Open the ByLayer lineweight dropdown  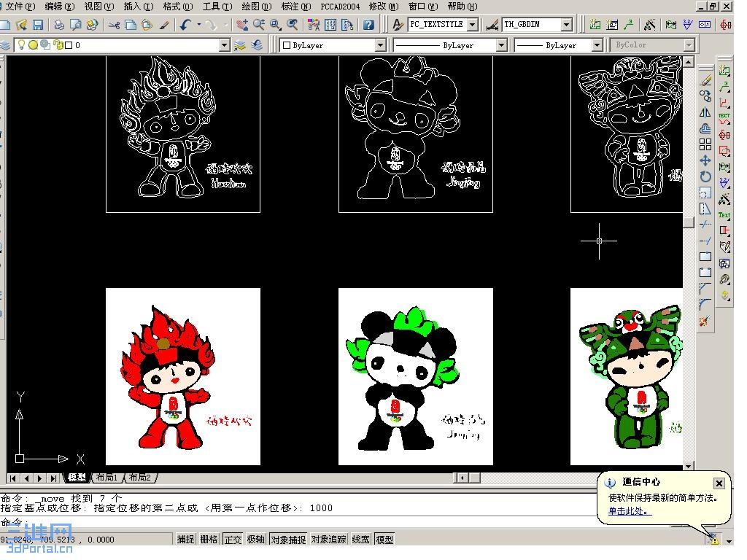(x=597, y=45)
